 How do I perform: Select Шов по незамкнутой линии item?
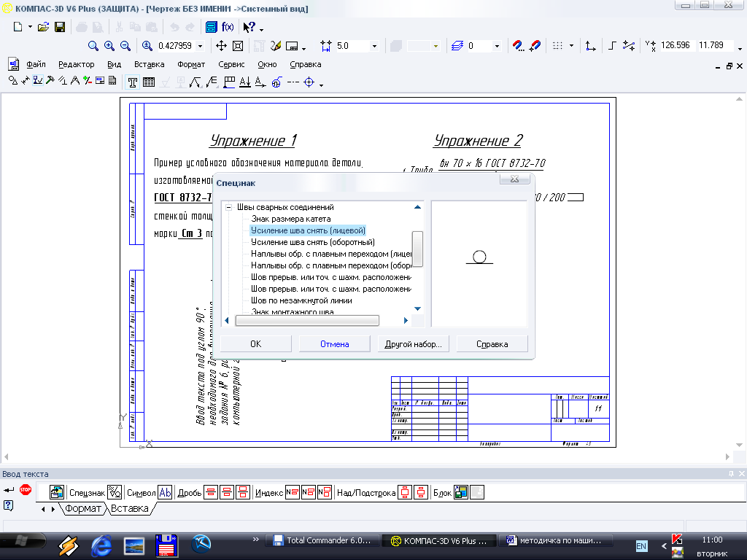(x=301, y=300)
